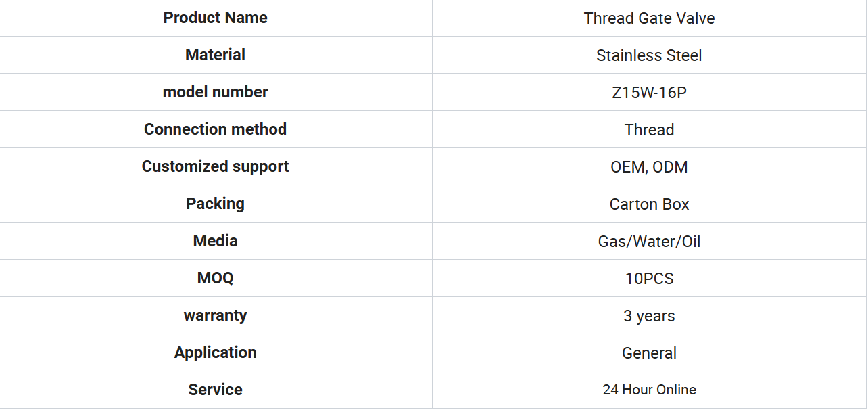Click the General application value
The height and width of the screenshot is (410, 868).
649,353
